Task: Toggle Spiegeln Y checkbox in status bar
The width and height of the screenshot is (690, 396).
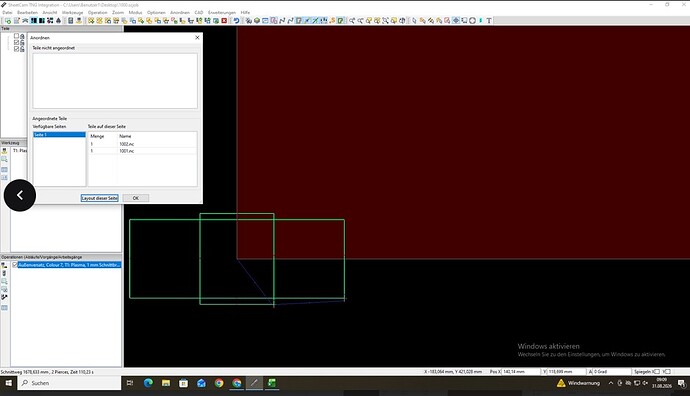Action: tap(668, 372)
